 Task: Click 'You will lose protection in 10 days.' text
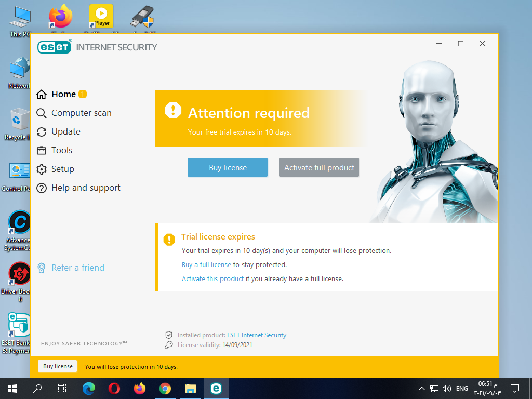(131, 367)
